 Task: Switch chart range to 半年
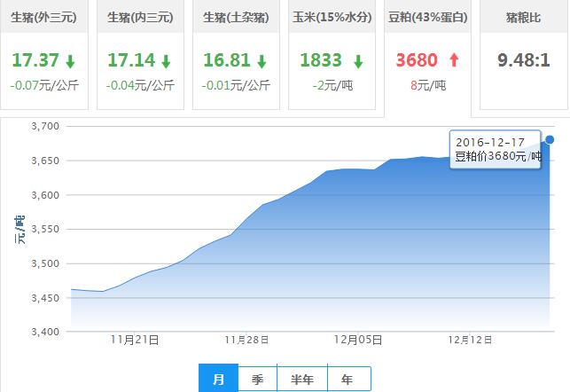[x=302, y=380]
